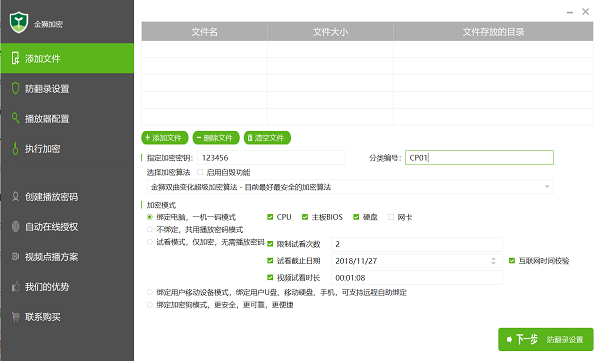Click the green 添加文件 button
Image resolution: width=600 pixels, height=361 pixels.
(x=165, y=138)
